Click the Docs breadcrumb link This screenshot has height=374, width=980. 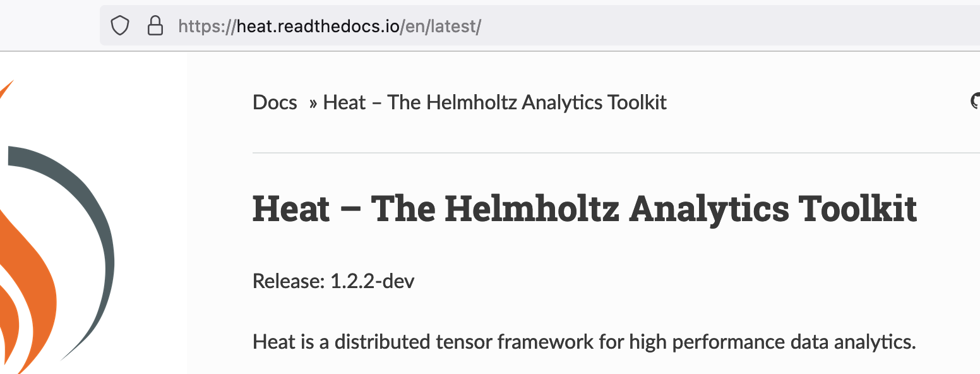coord(275,102)
